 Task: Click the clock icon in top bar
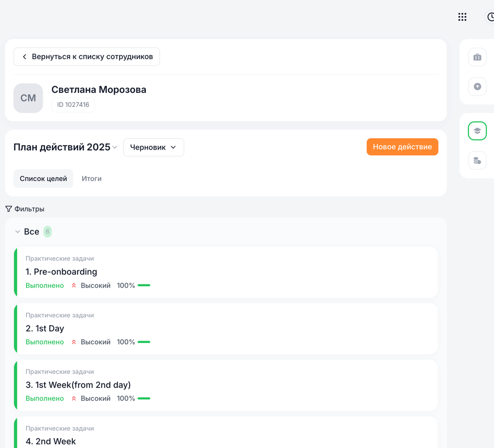pos(490,17)
